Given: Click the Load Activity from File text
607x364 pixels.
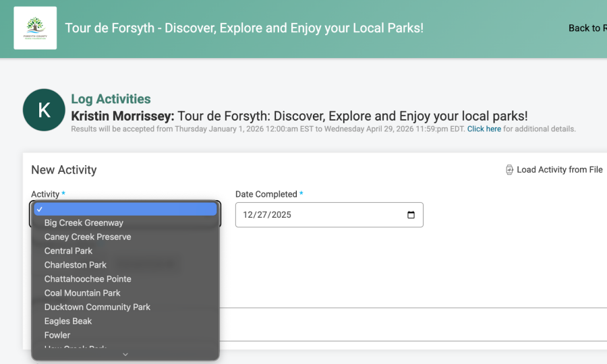Looking at the screenshot, I should tap(559, 170).
